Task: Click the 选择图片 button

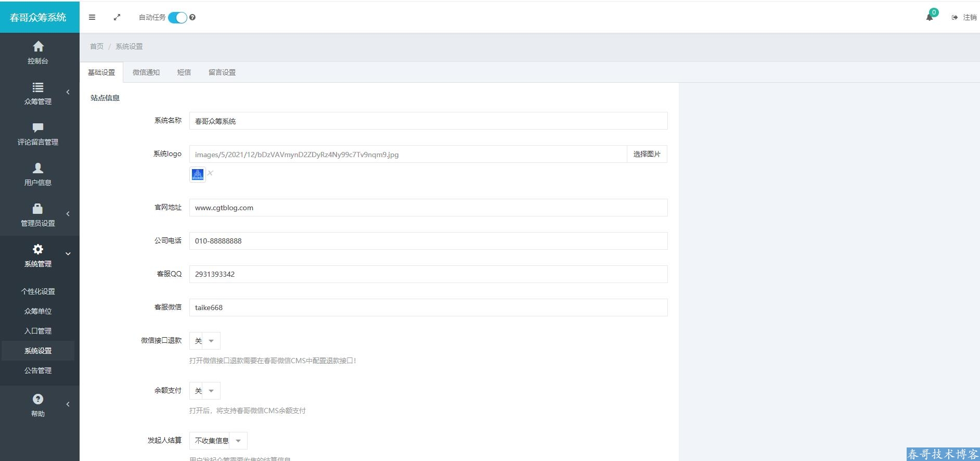Action: pyautogui.click(x=647, y=154)
